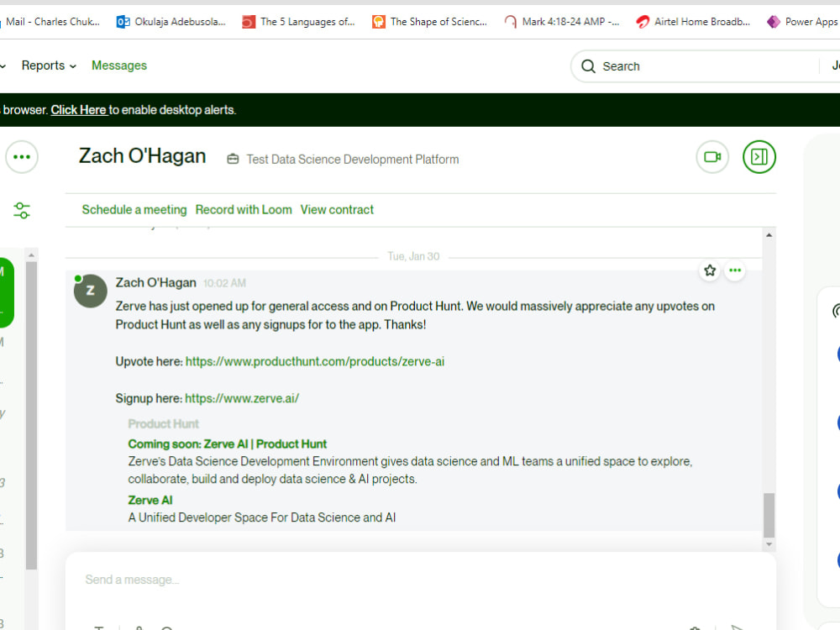
Task: Click the Zach O'Hagan conversation heading
Action: [x=143, y=156]
